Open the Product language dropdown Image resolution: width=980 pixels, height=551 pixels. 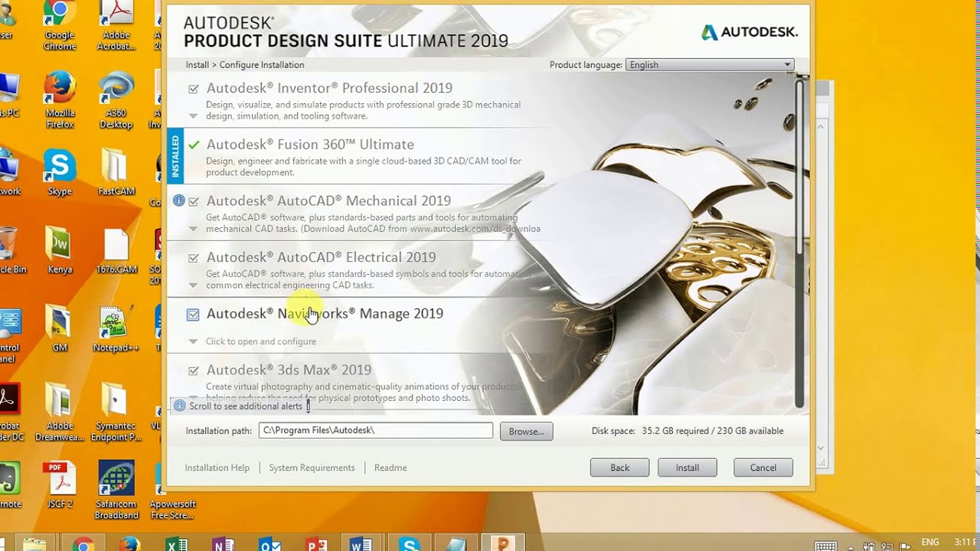(710, 65)
